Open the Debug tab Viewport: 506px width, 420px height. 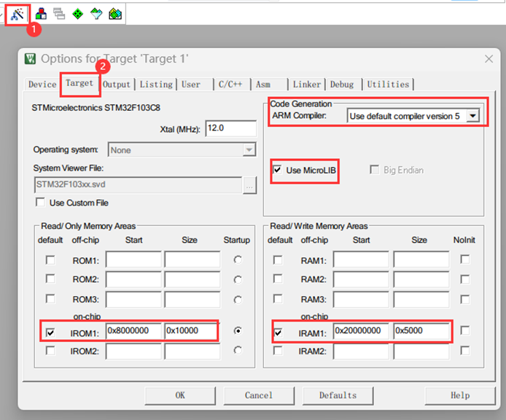(x=342, y=85)
